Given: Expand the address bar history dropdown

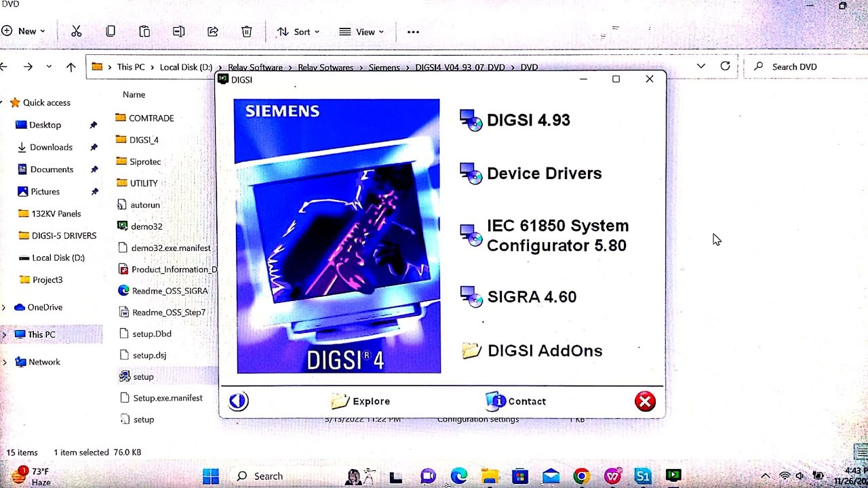Looking at the screenshot, I should coord(701,66).
